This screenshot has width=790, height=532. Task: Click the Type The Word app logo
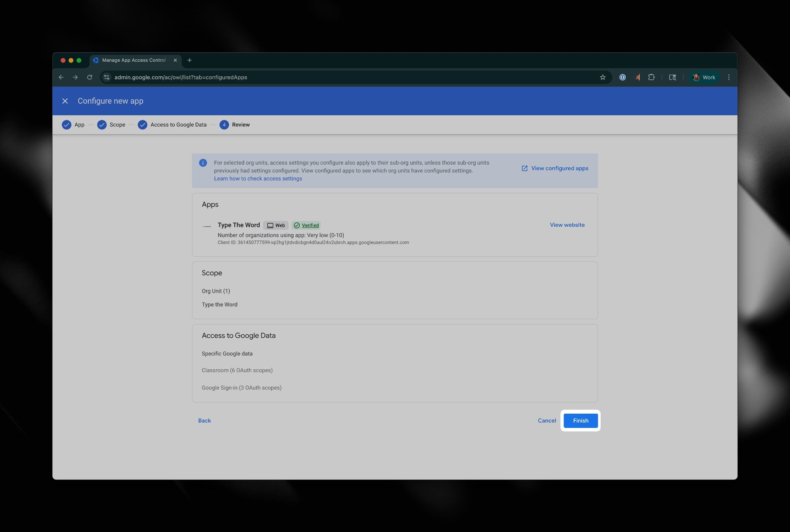207,226
